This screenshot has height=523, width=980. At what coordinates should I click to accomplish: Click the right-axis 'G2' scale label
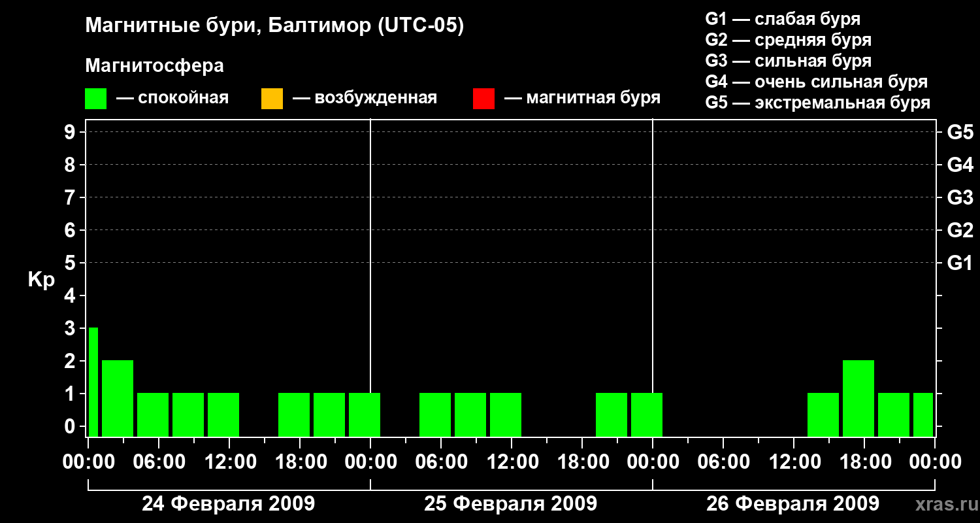(960, 230)
